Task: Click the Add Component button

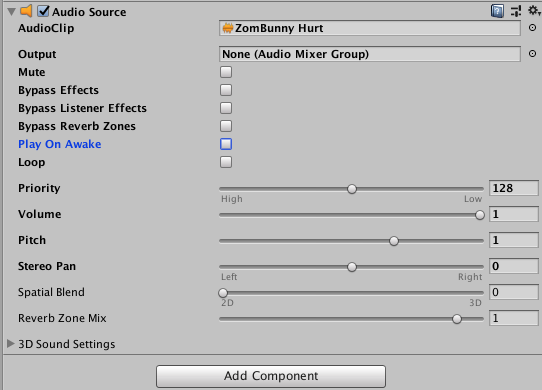Action: pyautogui.click(x=271, y=376)
